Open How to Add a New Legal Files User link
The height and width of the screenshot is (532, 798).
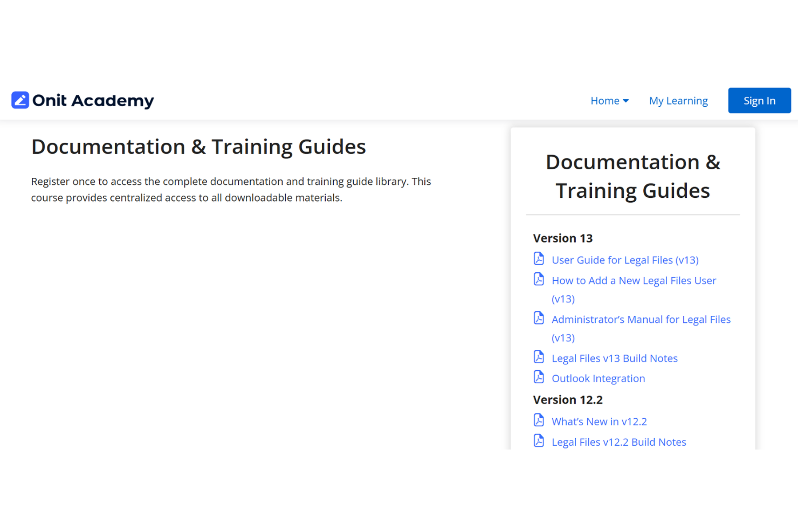634,289
